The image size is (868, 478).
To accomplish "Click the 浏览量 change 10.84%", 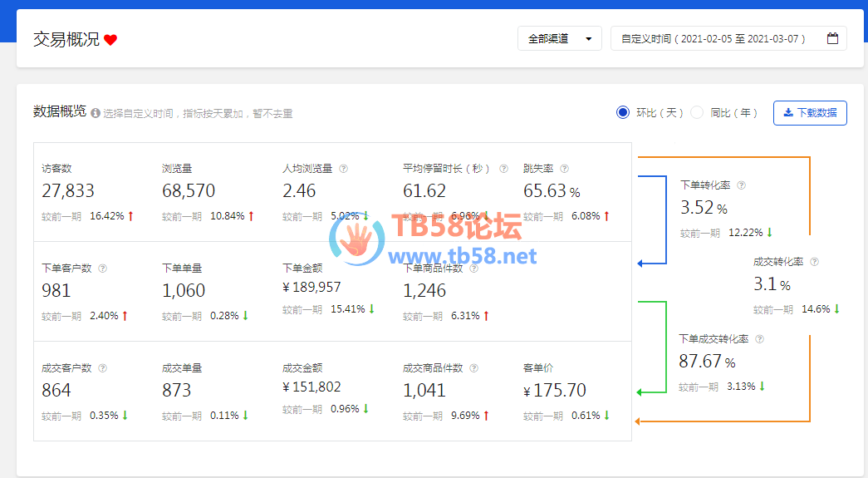I will [x=227, y=216].
